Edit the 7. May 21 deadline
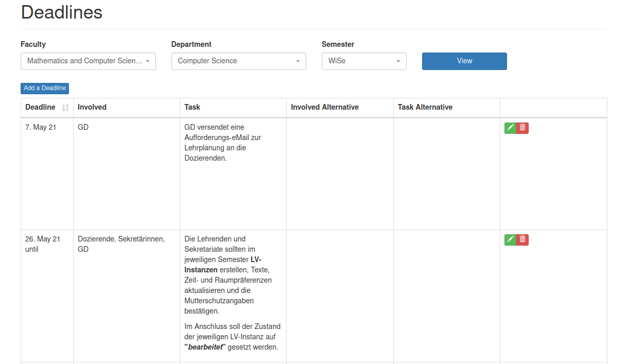The width and height of the screenshot is (628, 364). pyautogui.click(x=510, y=128)
